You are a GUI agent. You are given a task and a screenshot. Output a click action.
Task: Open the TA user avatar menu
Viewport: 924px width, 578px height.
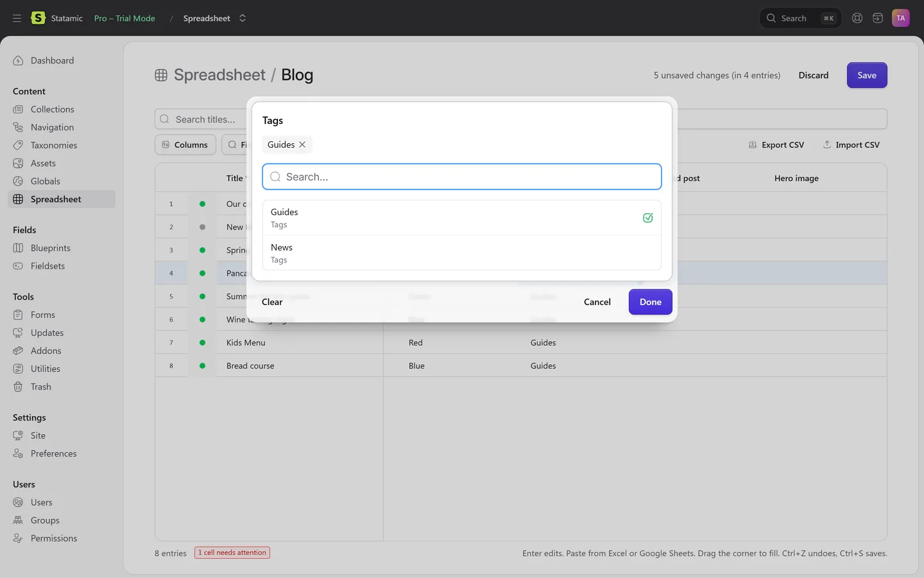point(901,18)
